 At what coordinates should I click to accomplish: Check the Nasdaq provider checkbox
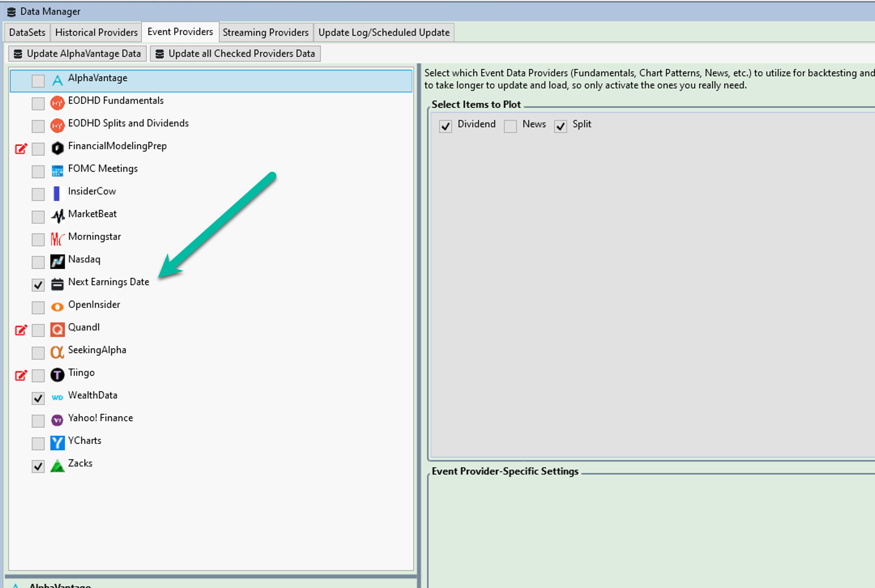38,262
